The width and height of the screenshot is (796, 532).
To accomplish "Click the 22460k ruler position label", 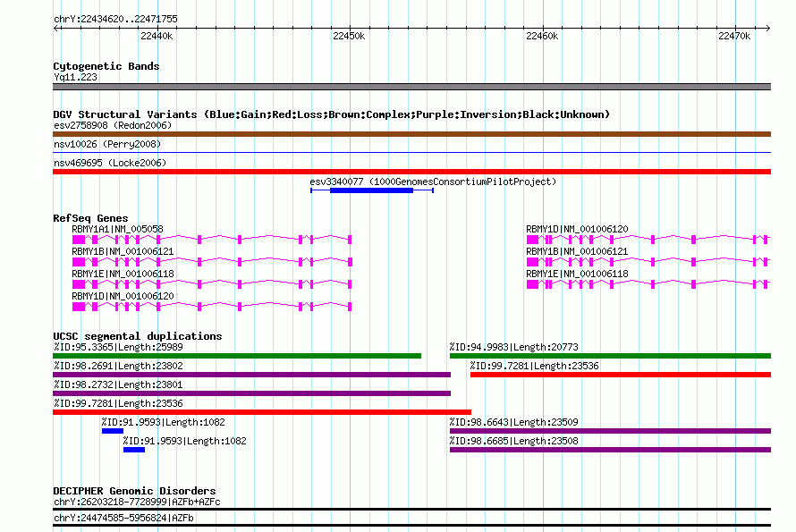I will 542,36.
